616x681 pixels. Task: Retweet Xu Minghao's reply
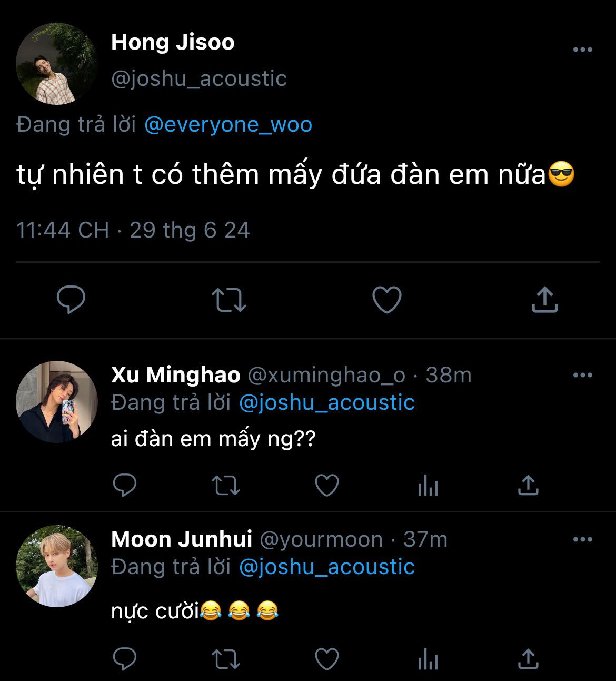tap(226, 485)
